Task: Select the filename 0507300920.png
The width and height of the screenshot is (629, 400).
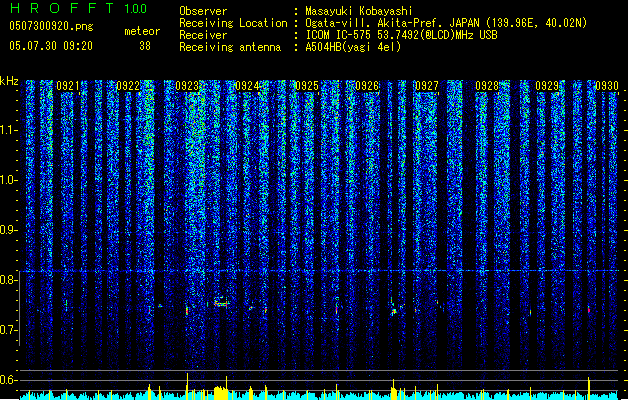Action: coord(51,27)
